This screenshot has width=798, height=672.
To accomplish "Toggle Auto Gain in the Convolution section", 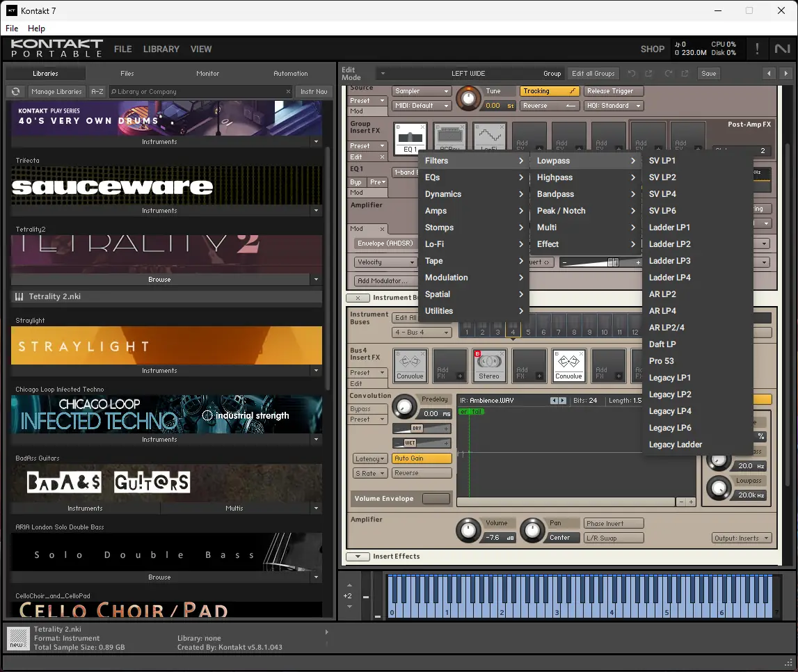I will pos(422,458).
